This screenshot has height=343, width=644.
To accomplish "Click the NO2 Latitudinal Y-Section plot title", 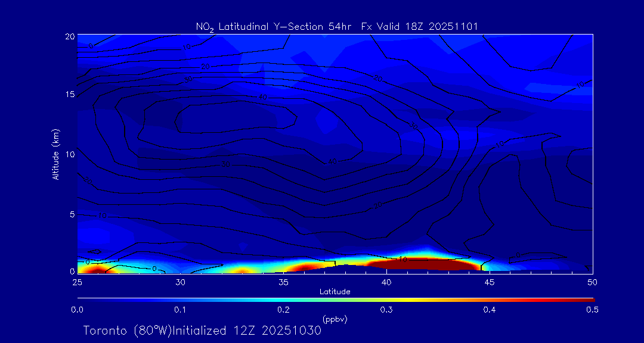I will (336, 26).
